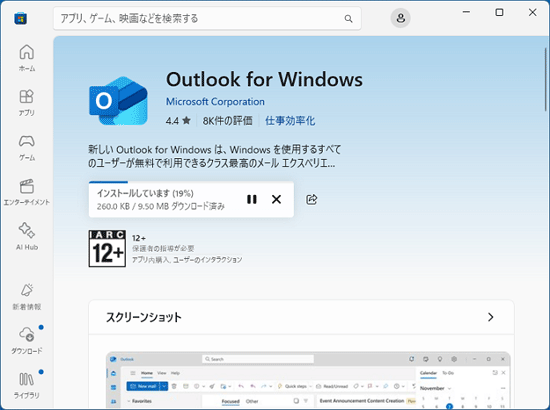Open the Entertainment (エンターテイメント) section
The width and height of the screenshot is (550, 410).
pyautogui.click(x=27, y=192)
